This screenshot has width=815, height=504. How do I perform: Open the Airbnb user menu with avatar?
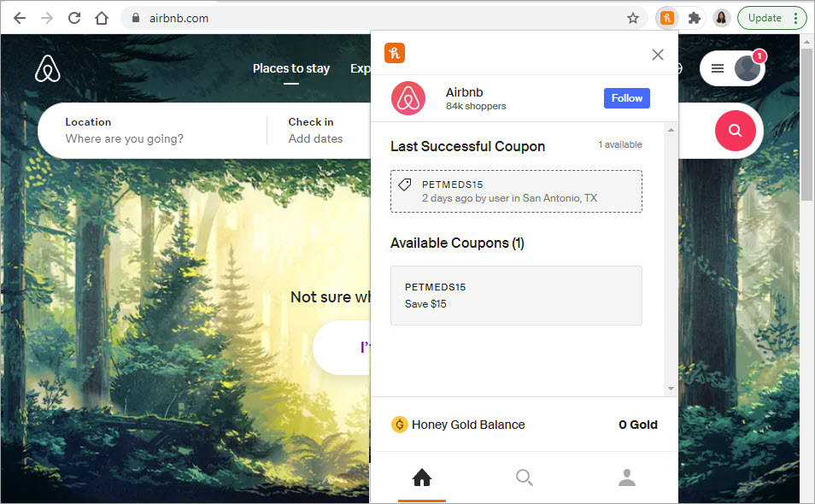coord(732,68)
